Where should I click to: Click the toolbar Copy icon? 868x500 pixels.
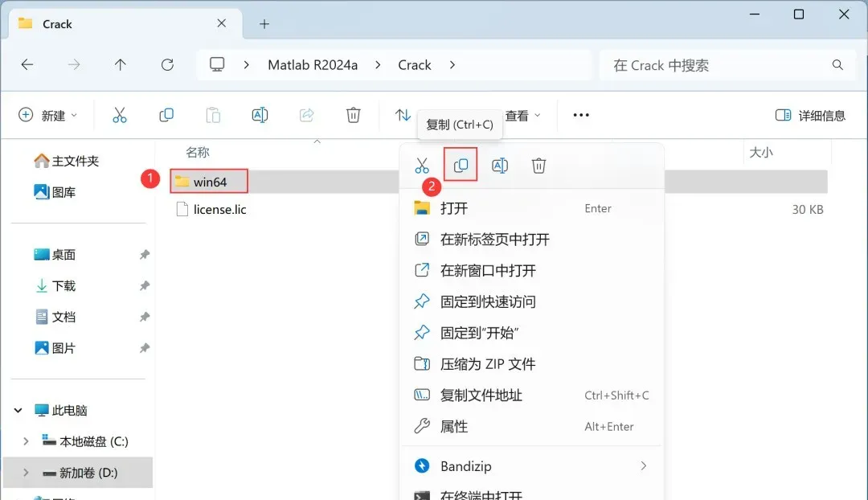click(x=166, y=115)
